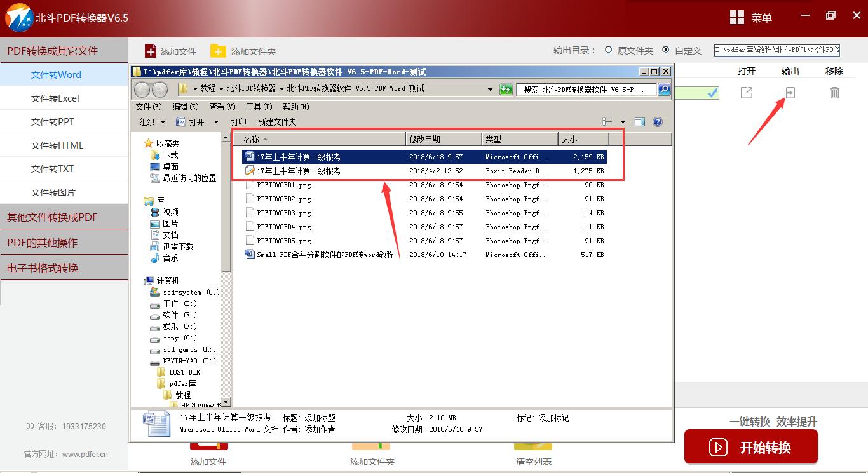Select 自定义 output directory radio button
This screenshot has height=473, width=868.
pyautogui.click(x=667, y=51)
